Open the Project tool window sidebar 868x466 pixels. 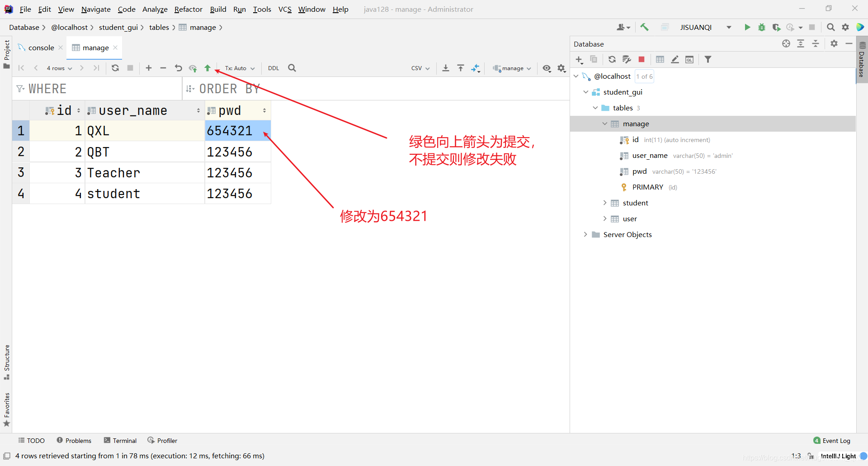[x=6, y=53]
